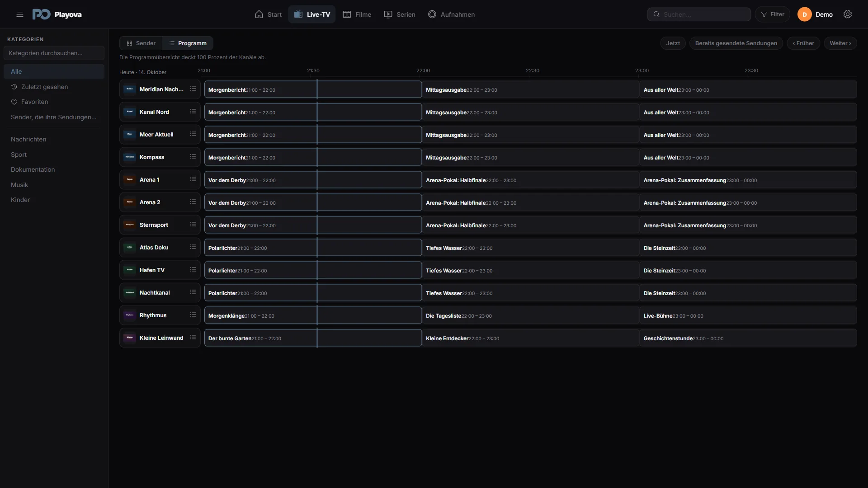The height and width of the screenshot is (488, 868).
Task: Open the Serien tab
Action: (x=399, y=14)
